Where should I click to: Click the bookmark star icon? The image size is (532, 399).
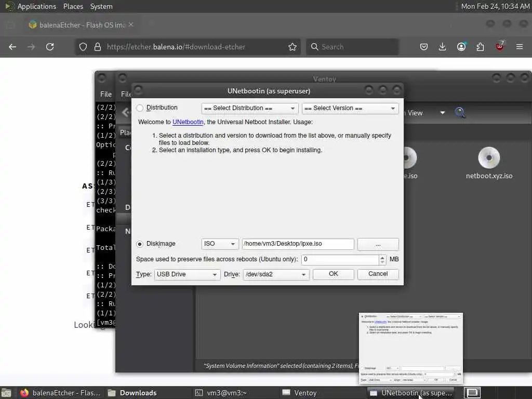click(x=292, y=47)
